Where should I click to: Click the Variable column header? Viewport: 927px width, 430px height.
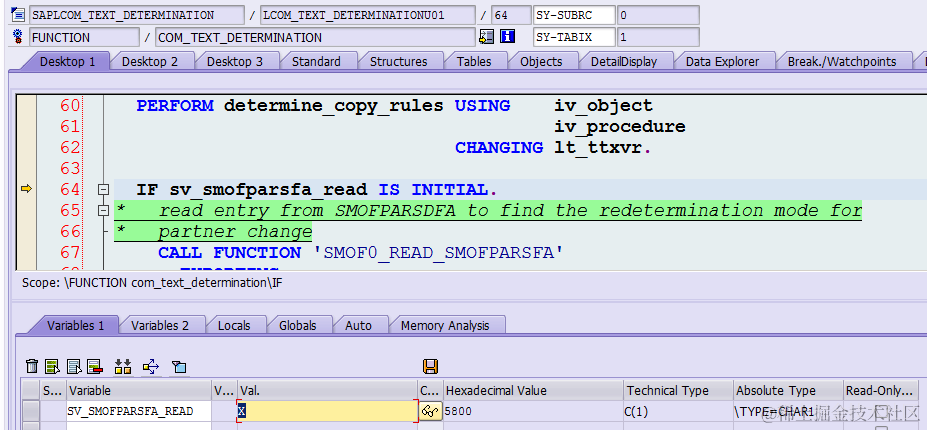pyautogui.click(x=138, y=390)
